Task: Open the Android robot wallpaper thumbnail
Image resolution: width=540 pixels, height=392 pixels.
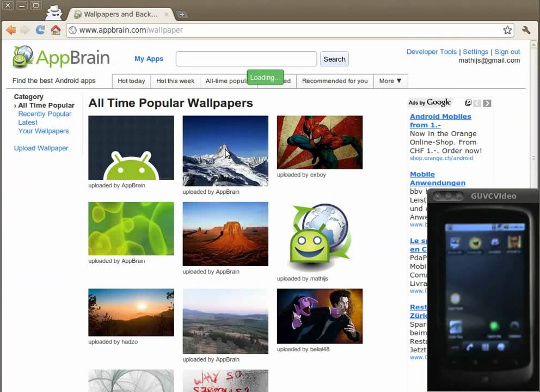Action: (131, 148)
